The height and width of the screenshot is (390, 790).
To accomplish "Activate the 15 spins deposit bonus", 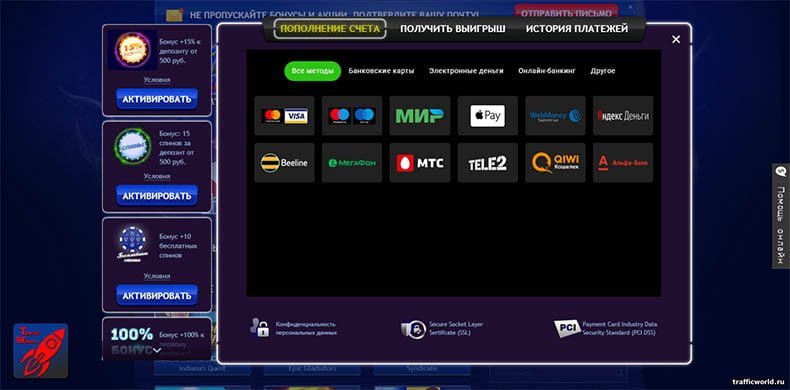I will pyautogui.click(x=157, y=196).
